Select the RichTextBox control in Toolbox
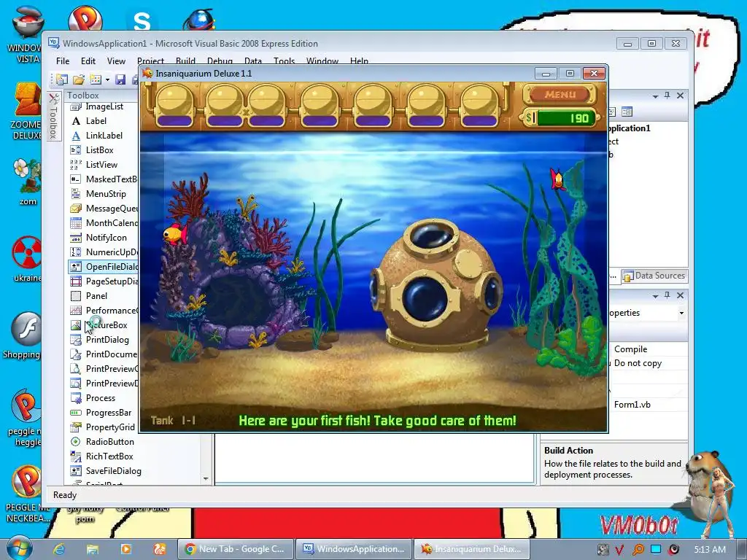The height and width of the screenshot is (560, 747). (104, 456)
